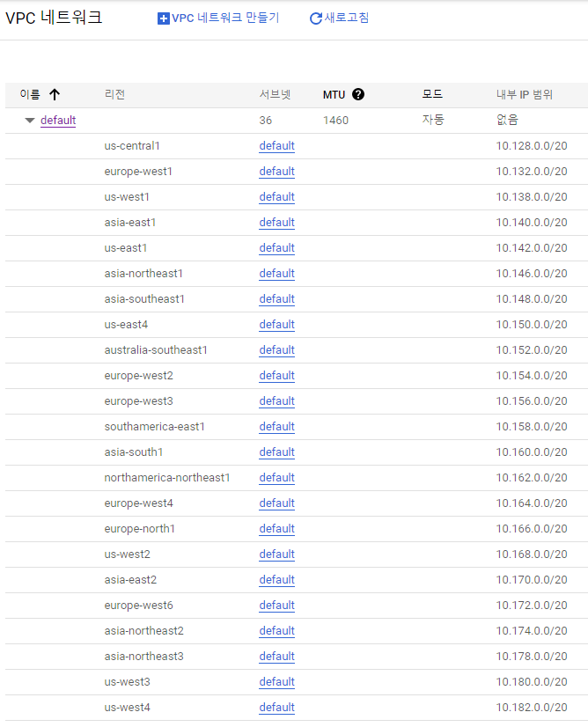Screen dimensions: 588x727
Task: Open default subnet link for europe-west4
Action: 277,503
